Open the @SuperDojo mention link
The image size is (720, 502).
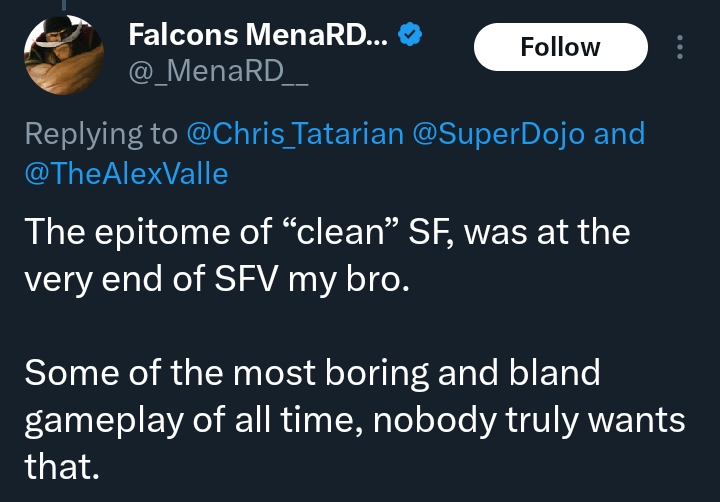click(499, 134)
